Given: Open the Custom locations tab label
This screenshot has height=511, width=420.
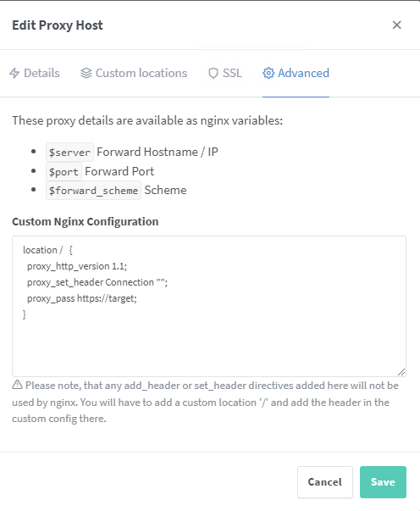Looking at the screenshot, I should tap(141, 73).
